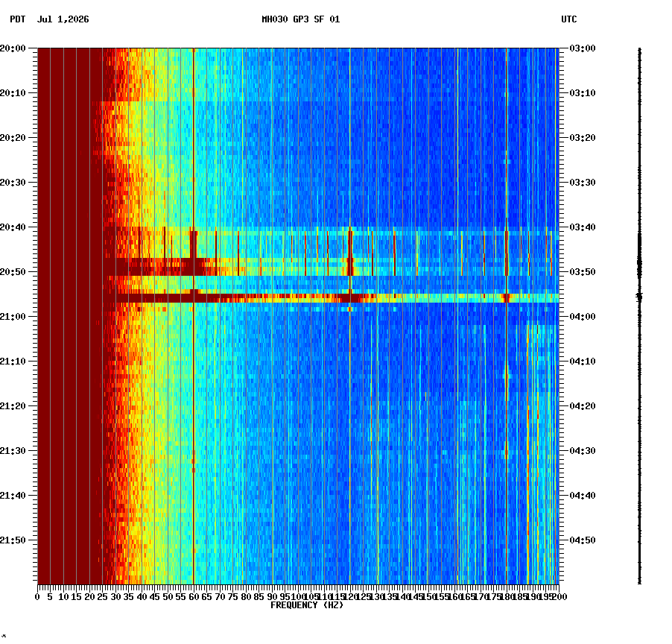Click the 03:50 UTC time label
This screenshot has height=644, width=672.
pyautogui.click(x=583, y=272)
